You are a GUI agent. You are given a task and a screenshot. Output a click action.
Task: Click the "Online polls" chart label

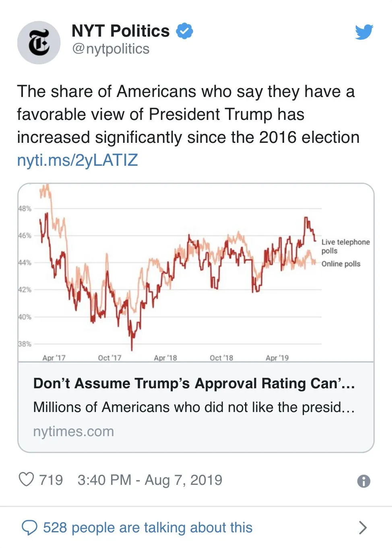click(x=340, y=264)
